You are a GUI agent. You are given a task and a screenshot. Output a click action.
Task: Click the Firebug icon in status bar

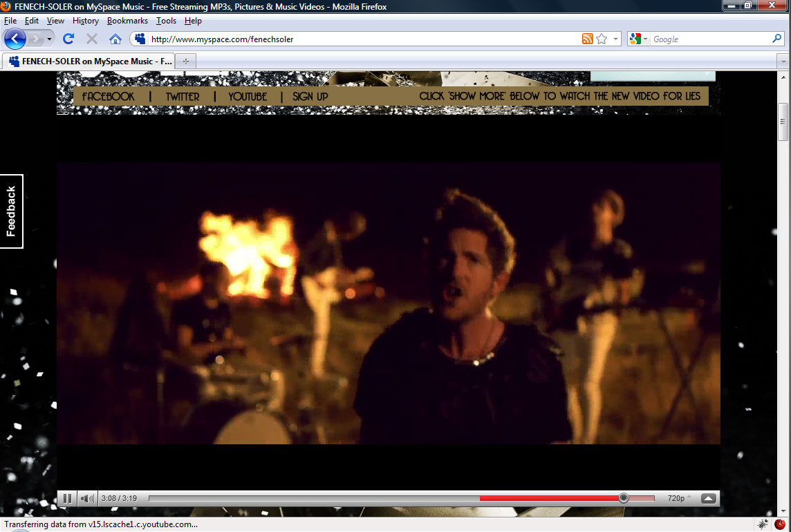(x=763, y=524)
